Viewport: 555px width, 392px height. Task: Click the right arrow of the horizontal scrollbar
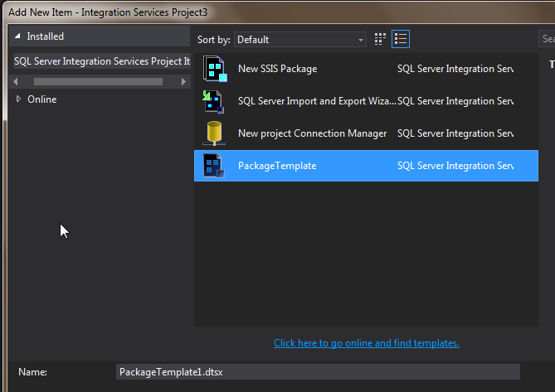184,81
